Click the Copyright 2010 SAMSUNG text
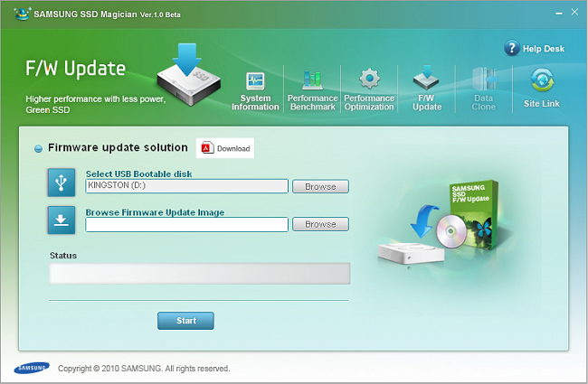588x384 pixels. (144, 369)
